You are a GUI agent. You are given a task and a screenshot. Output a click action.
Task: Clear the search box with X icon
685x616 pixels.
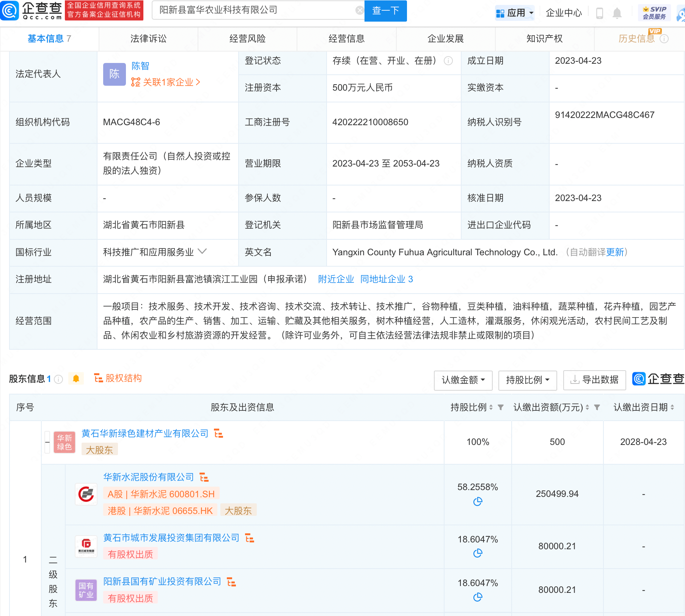(x=359, y=10)
